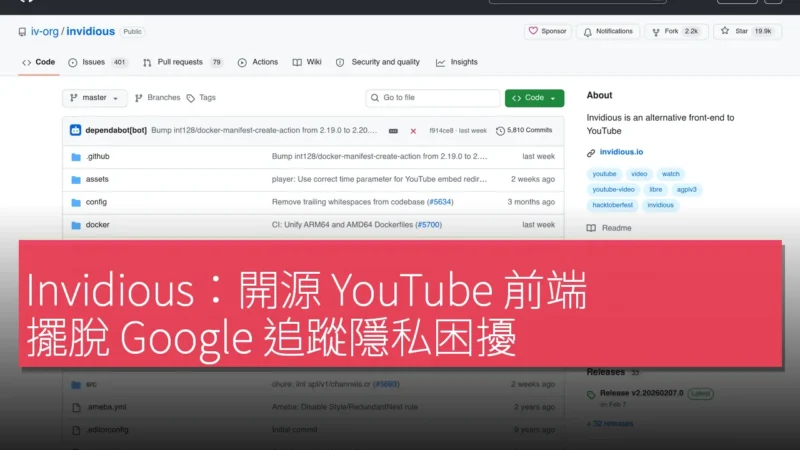Click the Issues count badge 401
Image resolution: width=800 pixels, height=450 pixels.
pyautogui.click(x=119, y=62)
